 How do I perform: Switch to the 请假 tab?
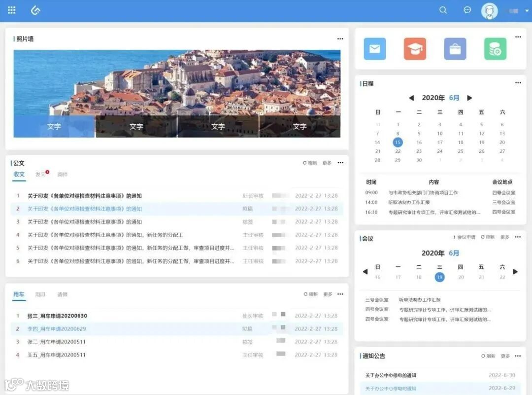pos(63,294)
